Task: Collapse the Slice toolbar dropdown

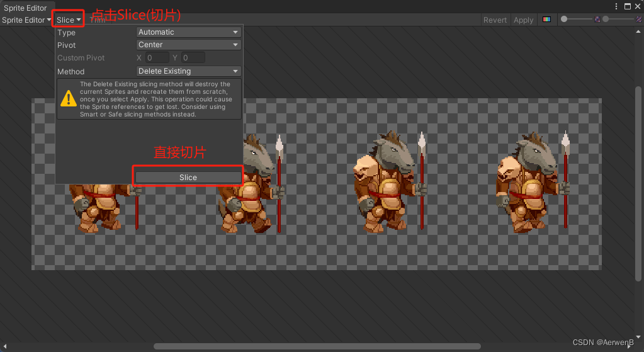Action: (x=68, y=20)
